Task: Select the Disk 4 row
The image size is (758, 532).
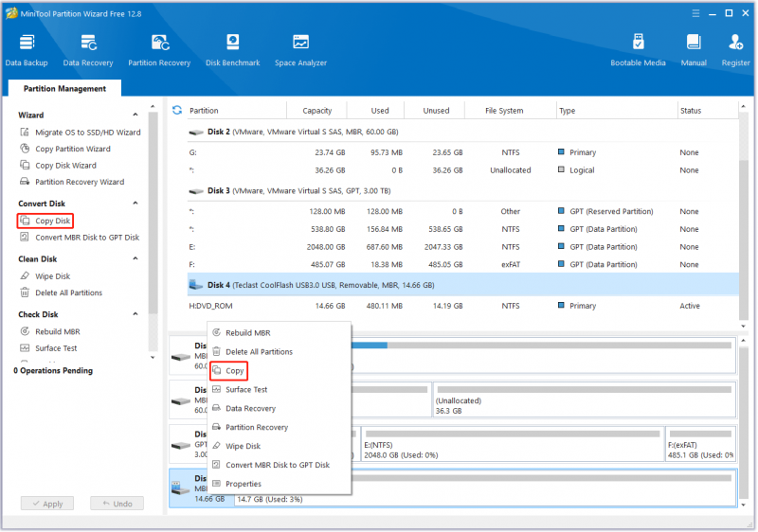Action: click(462, 285)
